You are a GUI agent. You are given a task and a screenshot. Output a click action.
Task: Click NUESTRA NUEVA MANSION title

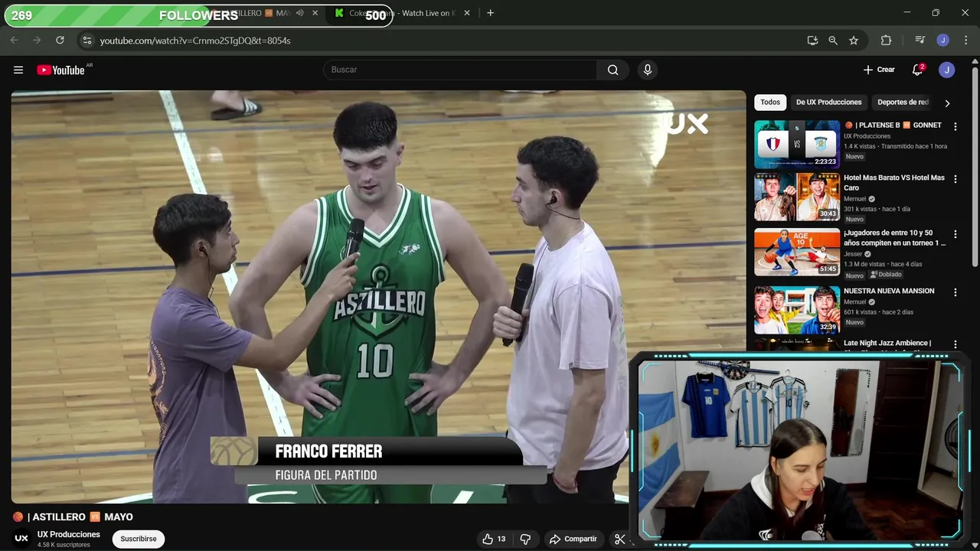(889, 291)
